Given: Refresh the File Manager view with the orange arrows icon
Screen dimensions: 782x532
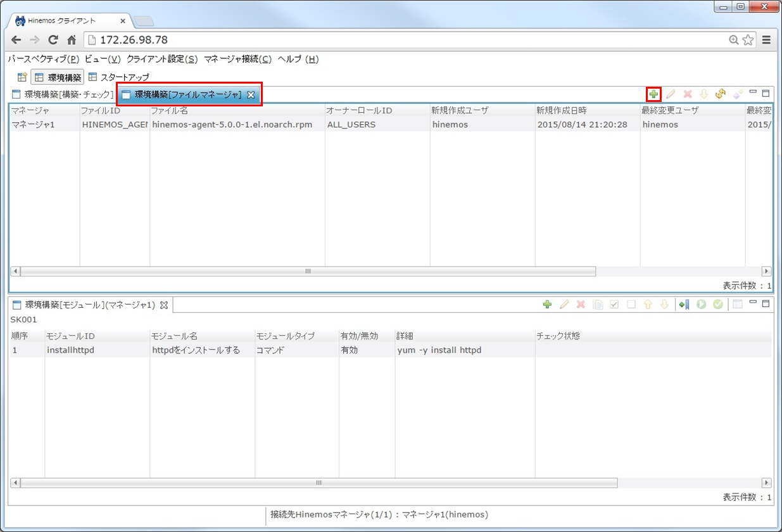Looking at the screenshot, I should click(x=720, y=94).
